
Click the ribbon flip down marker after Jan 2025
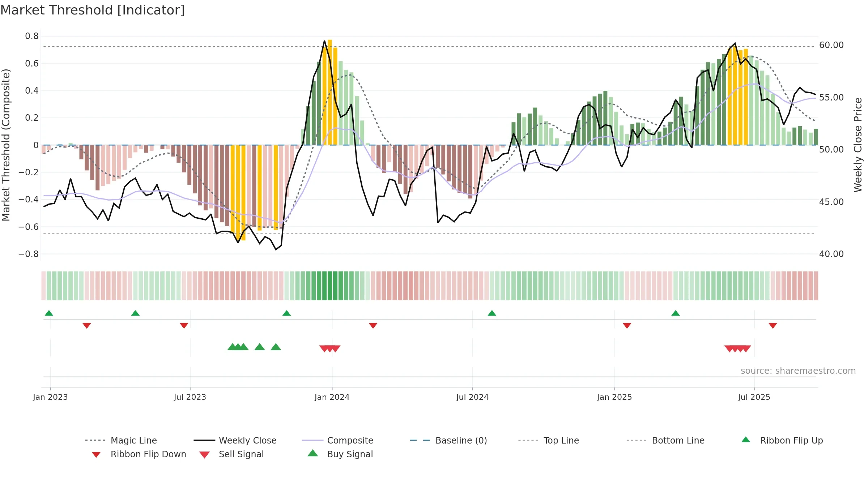(x=627, y=326)
